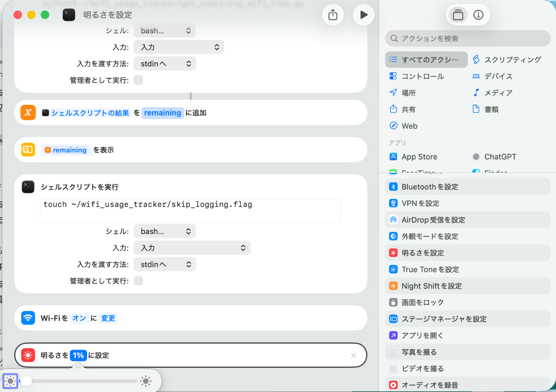Select the メディア category
Viewport: 556px width, 392px height.
(x=493, y=93)
